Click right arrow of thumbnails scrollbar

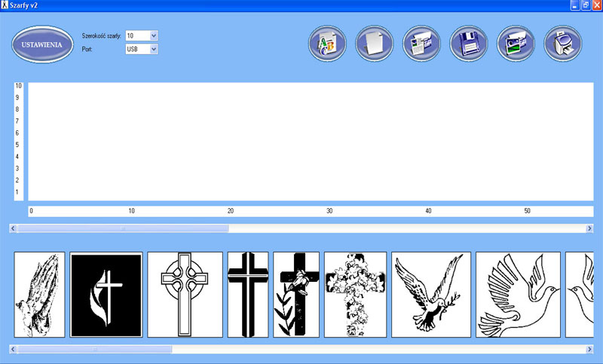click(x=589, y=350)
